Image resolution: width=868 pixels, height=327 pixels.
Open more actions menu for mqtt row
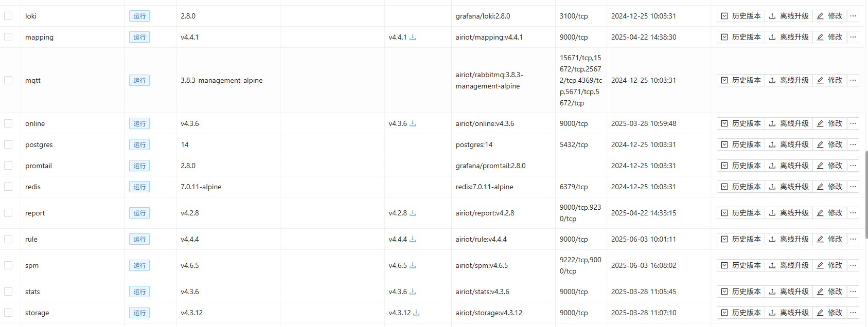853,80
